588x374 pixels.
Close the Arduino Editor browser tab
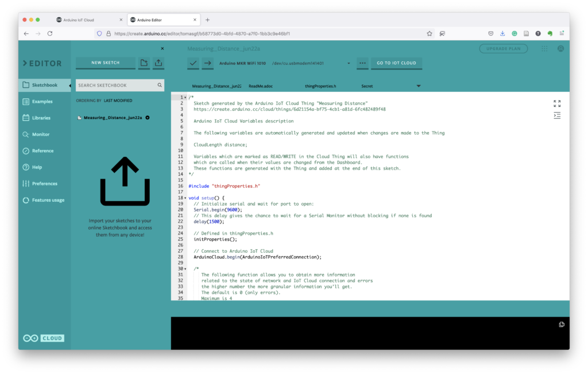pos(195,20)
